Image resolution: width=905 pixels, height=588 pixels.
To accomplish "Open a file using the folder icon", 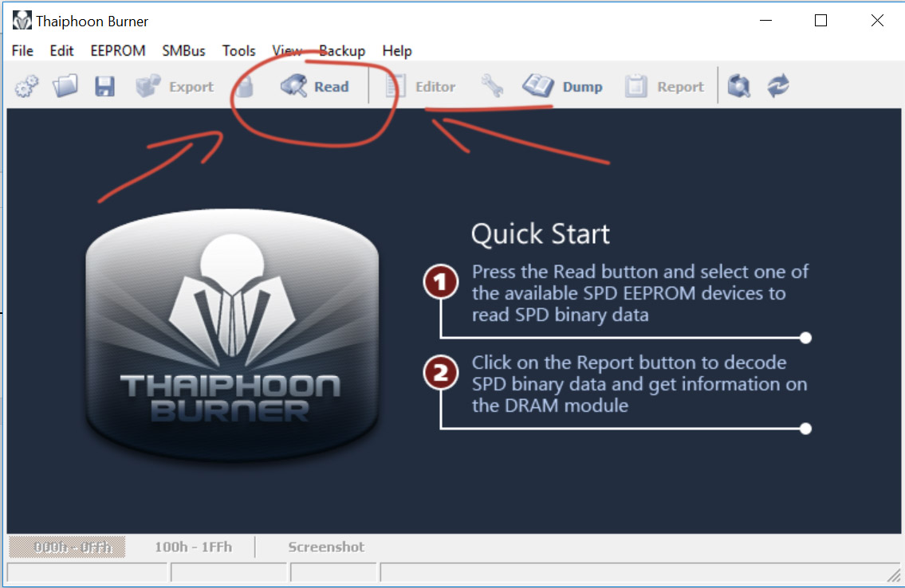I will 65,87.
